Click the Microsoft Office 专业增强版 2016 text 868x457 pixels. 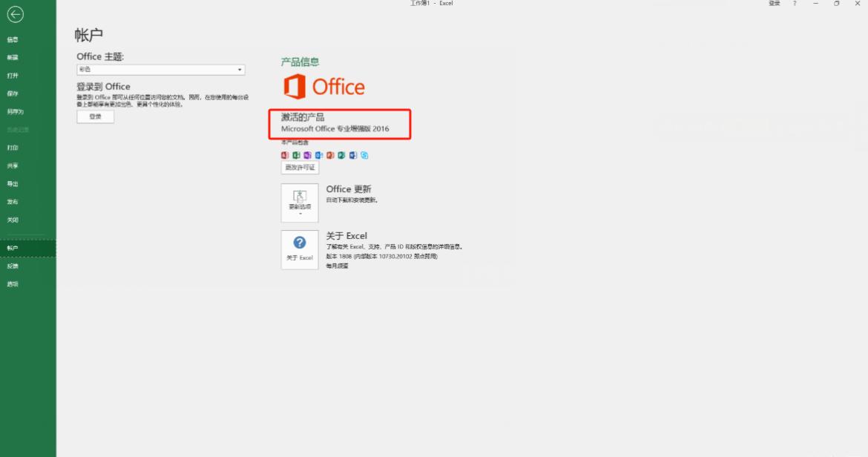(x=335, y=129)
